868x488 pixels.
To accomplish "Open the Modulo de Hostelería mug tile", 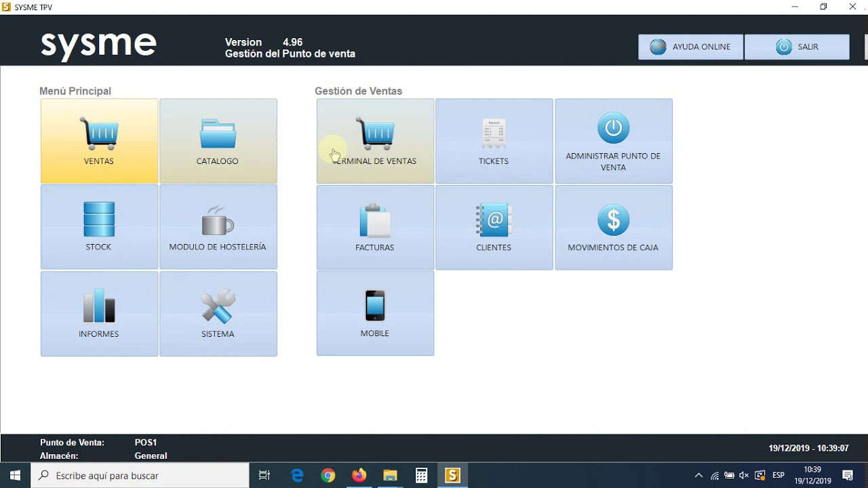I will tap(218, 227).
